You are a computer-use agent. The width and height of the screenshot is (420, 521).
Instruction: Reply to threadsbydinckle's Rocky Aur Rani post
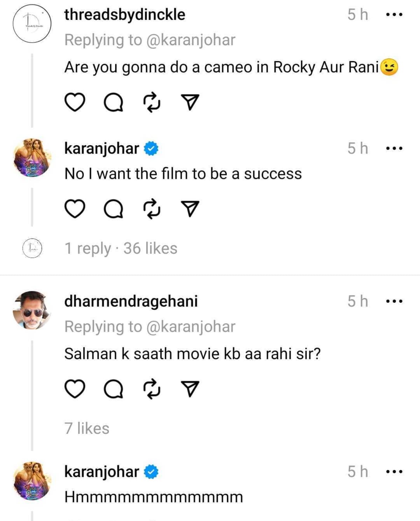tap(113, 103)
